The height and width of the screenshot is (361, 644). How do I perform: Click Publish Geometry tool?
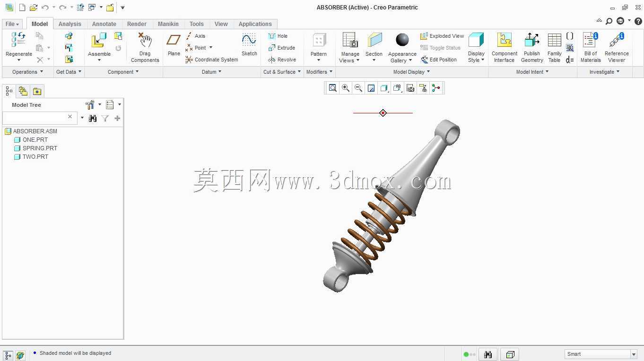coord(532,47)
